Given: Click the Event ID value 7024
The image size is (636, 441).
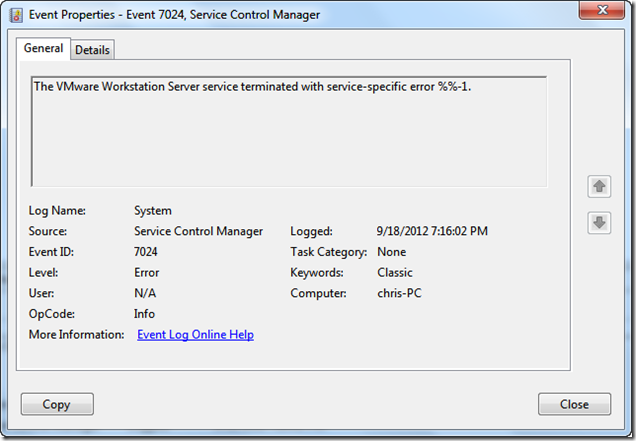Looking at the screenshot, I should coord(146,252).
